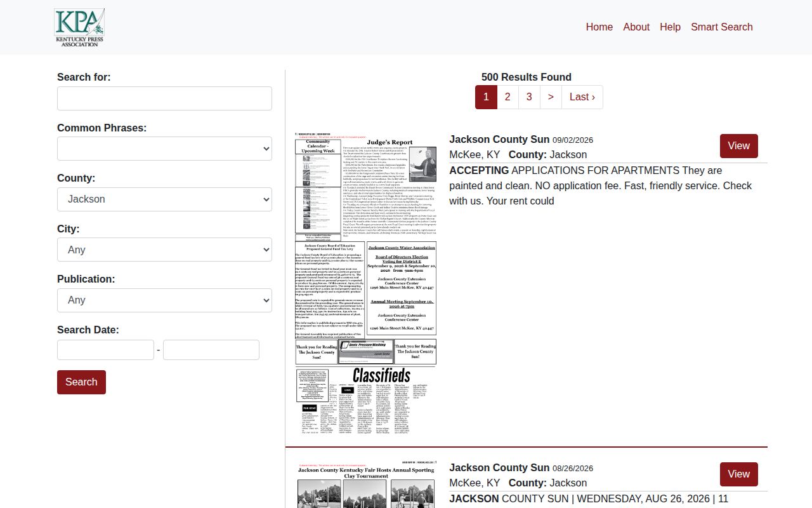Image resolution: width=812 pixels, height=508 pixels.
Task: Open Smart Search from navigation
Action: 722,27
